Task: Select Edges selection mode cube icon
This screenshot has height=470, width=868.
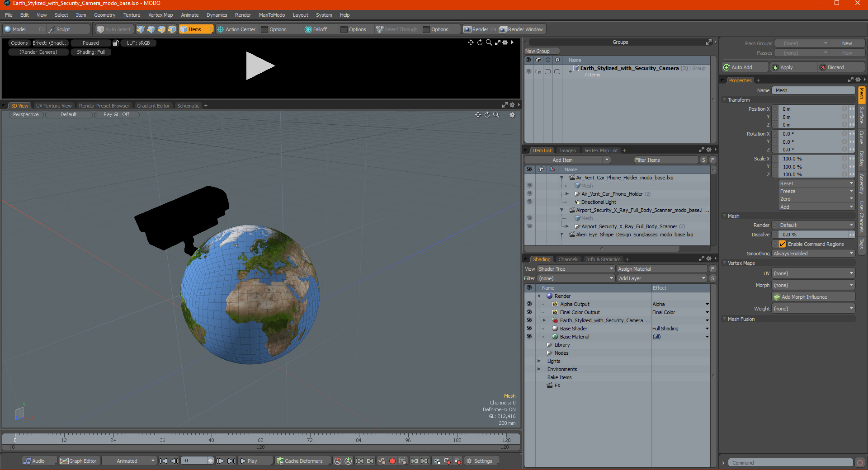Action: 151,29
